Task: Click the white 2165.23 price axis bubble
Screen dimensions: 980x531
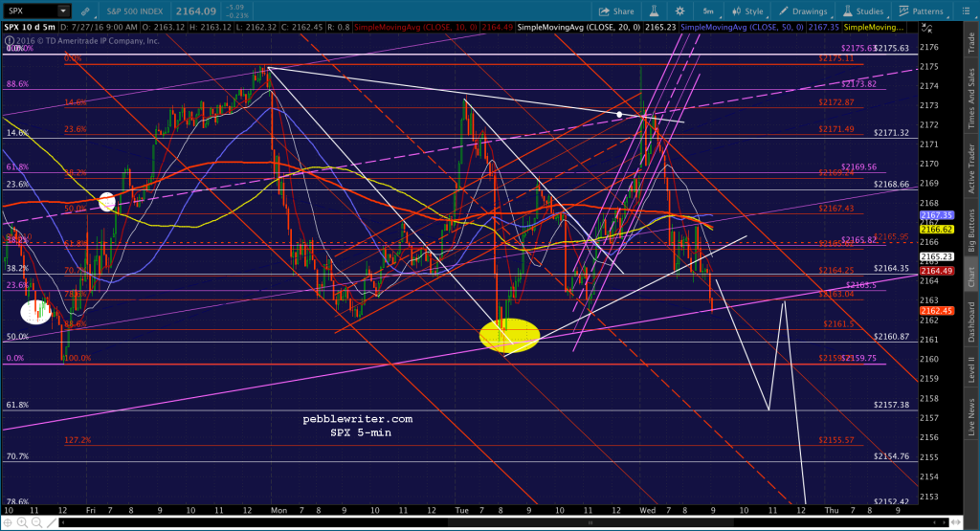Action: tap(936, 256)
